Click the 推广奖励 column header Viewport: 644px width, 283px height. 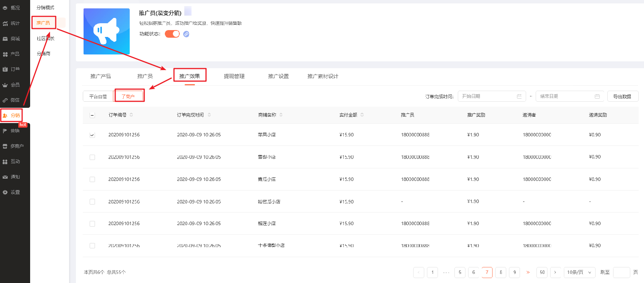point(476,115)
